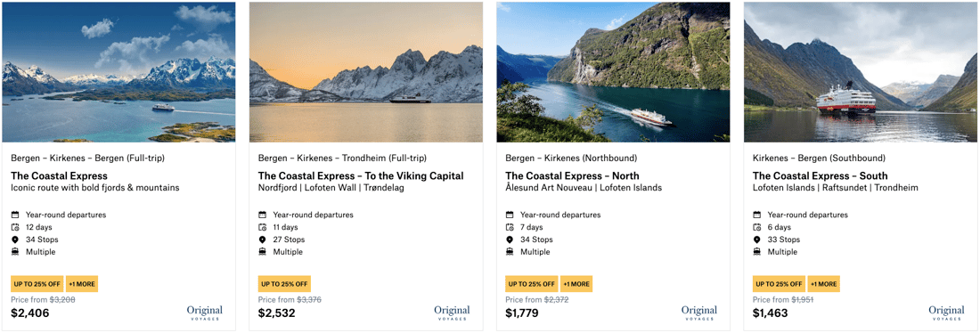Image resolution: width=980 pixels, height=333 pixels.
Task: Select the $1,463 price on Southbound card
Action: (x=770, y=313)
